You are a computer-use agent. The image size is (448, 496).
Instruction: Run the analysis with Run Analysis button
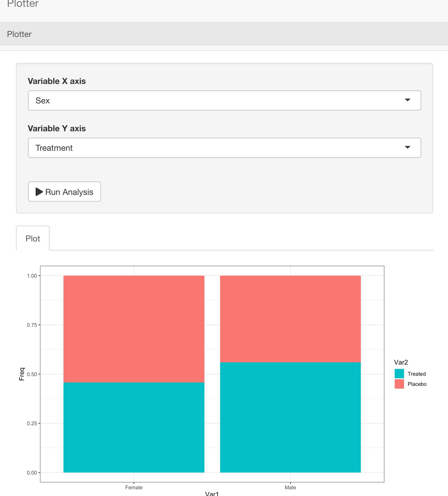click(64, 192)
